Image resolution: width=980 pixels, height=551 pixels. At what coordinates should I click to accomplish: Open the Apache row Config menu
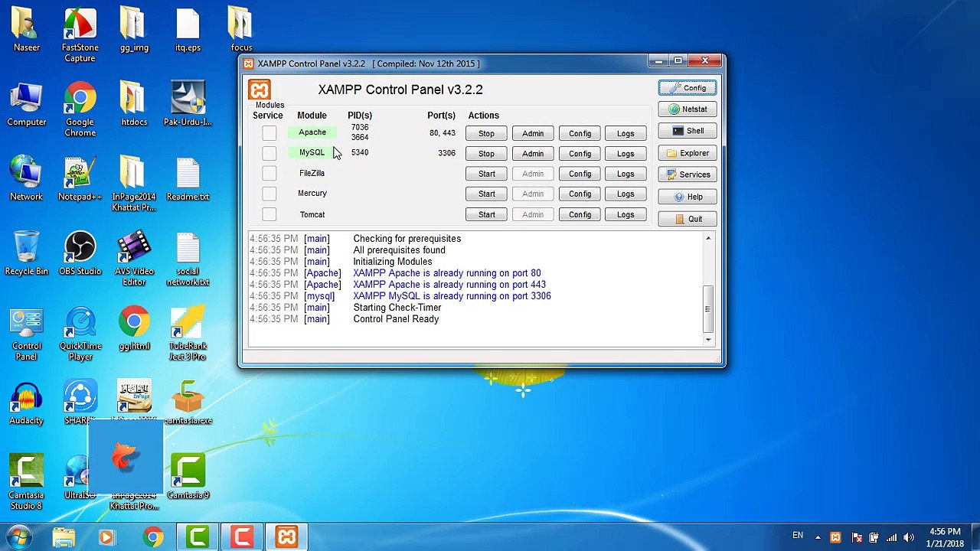point(580,133)
